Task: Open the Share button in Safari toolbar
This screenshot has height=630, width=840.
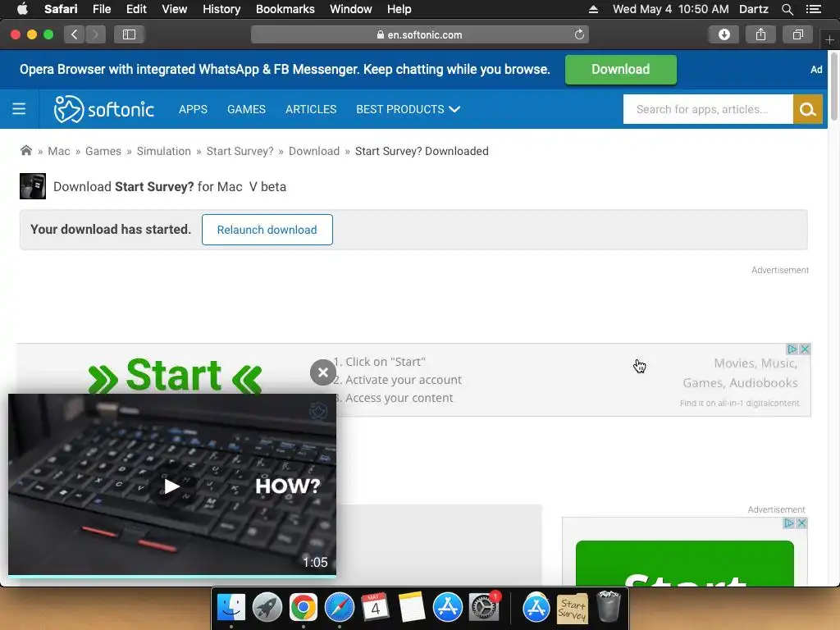Action: pos(760,34)
